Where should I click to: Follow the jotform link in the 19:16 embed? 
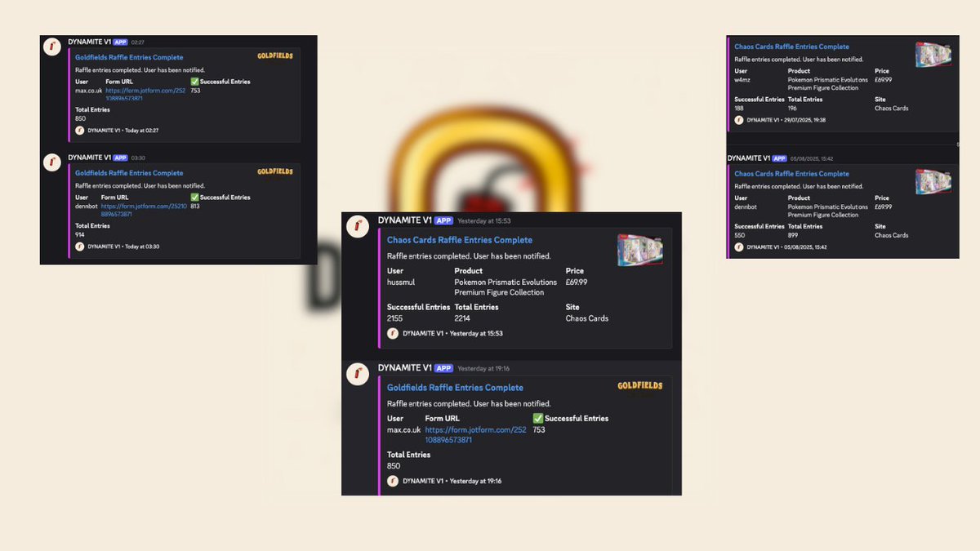[476, 435]
